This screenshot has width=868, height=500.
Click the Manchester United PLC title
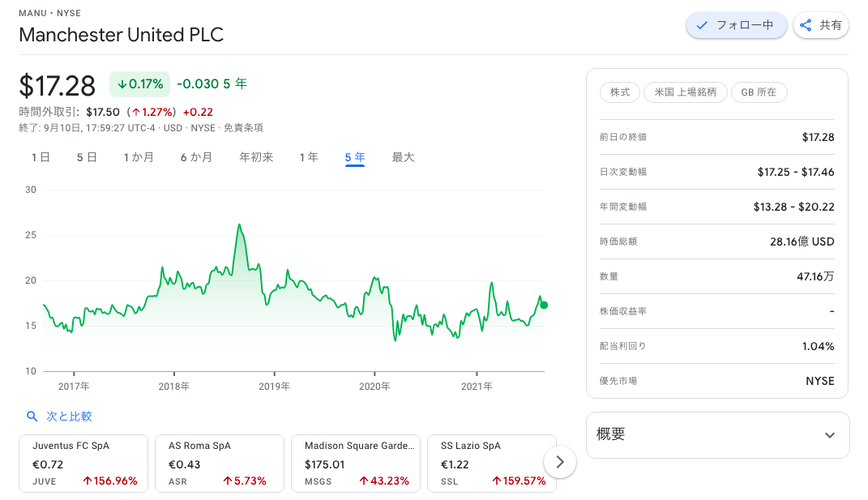(x=122, y=35)
